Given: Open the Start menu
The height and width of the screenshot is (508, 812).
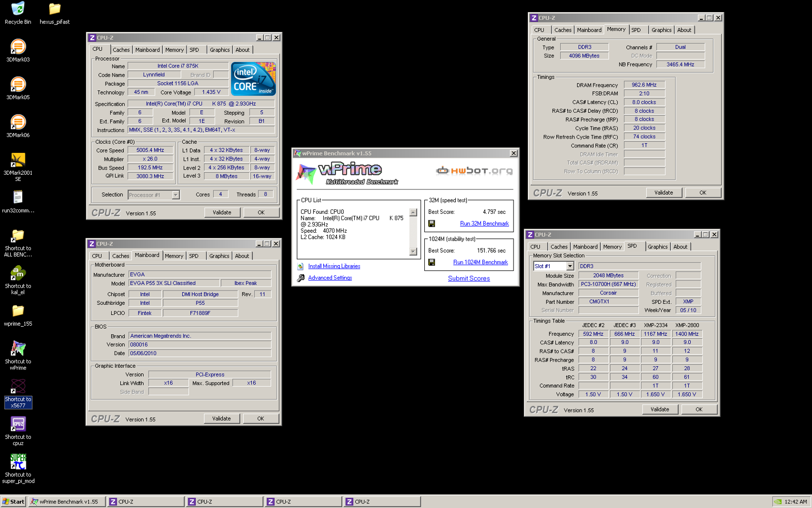Looking at the screenshot, I should 13,502.
